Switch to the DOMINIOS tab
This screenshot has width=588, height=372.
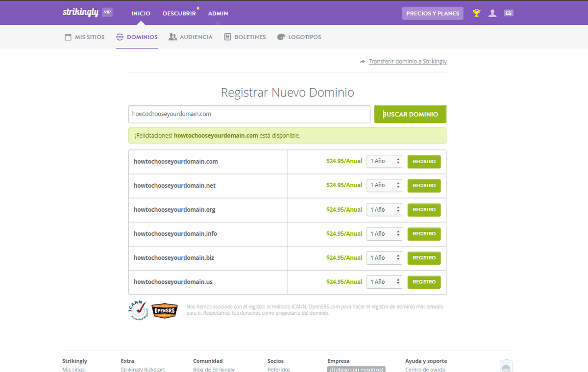pos(137,37)
